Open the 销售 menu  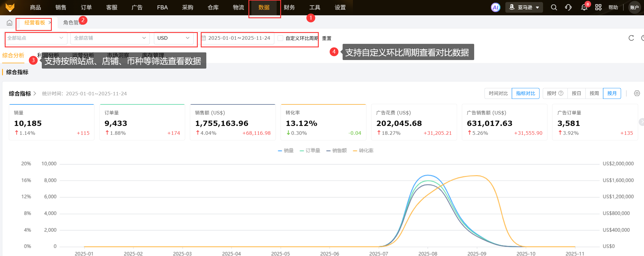(x=61, y=7)
